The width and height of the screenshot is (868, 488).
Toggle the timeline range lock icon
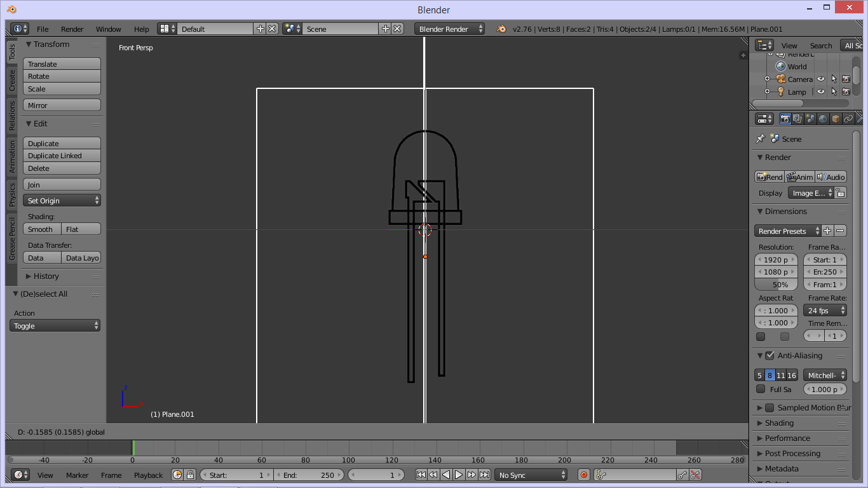click(x=189, y=475)
